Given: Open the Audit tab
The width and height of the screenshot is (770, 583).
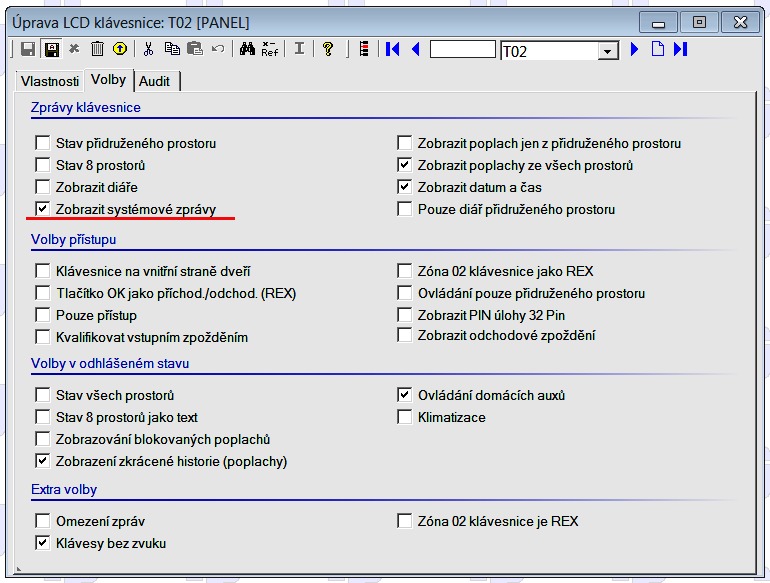Looking at the screenshot, I should coord(155,81).
